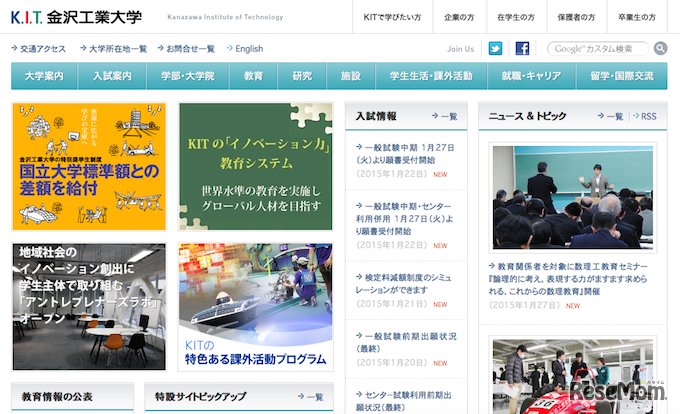
Task: Click the 教育情報の公表 heading
Action: click(x=57, y=397)
